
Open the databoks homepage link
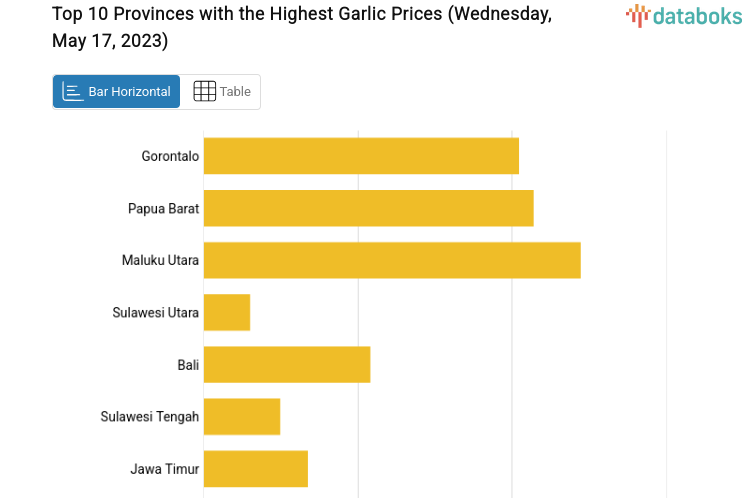(x=684, y=15)
